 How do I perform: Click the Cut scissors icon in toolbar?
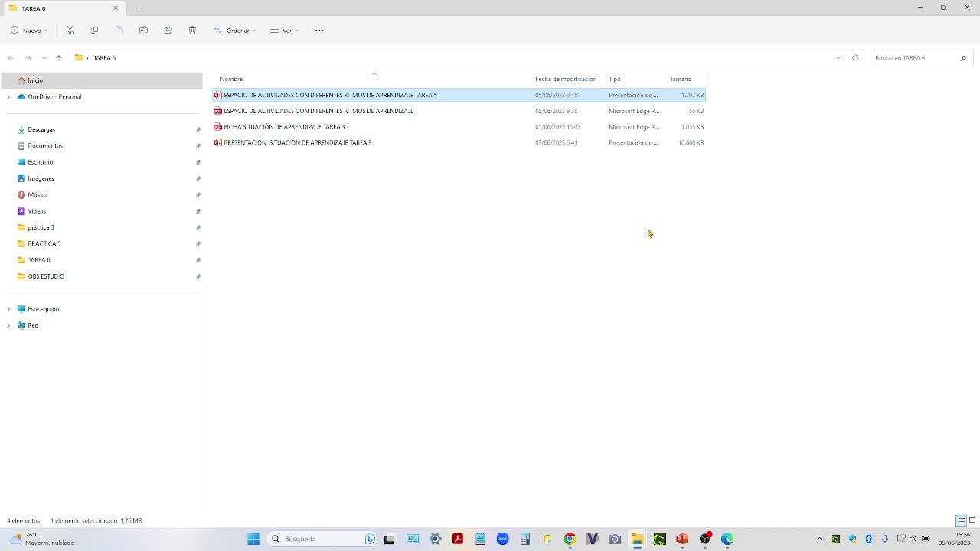[70, 31]
